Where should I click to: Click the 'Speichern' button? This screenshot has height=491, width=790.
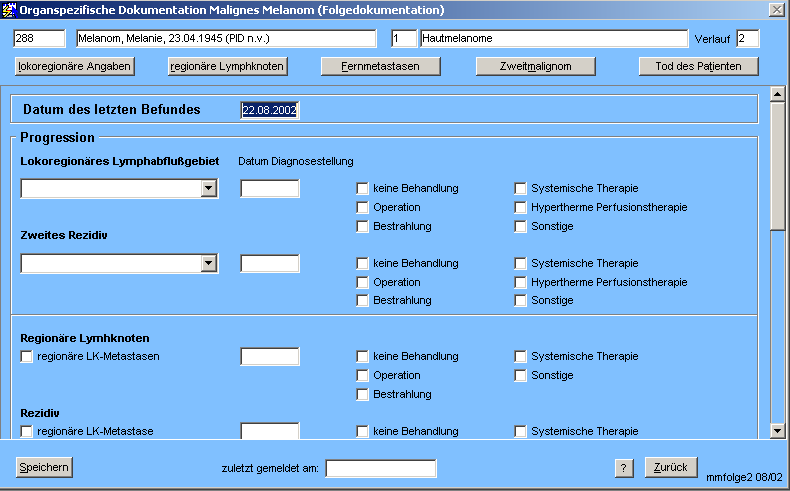click(44, 468)
